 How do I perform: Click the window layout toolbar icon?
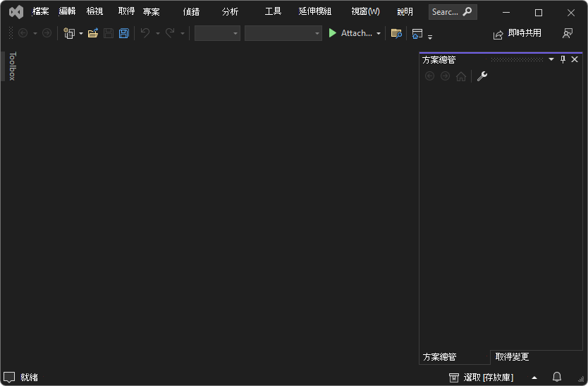[417, 34]
